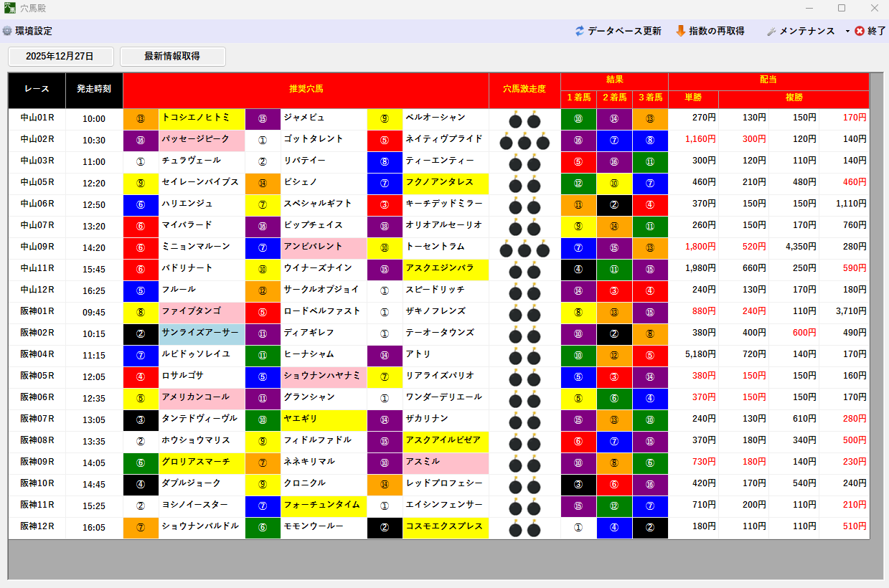Select the ⑧ horse badge for ファイブタンゴ
This screenshot has width=889, height=588.
(141, 312)
